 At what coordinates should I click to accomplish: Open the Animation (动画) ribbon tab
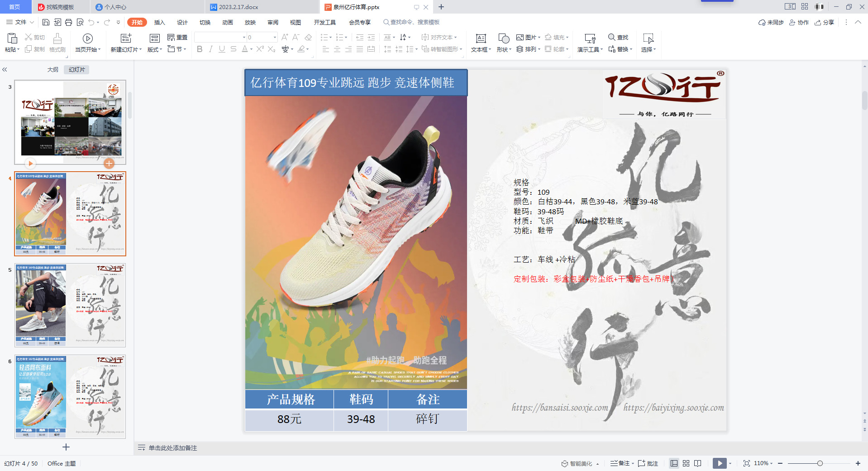(228, 22)
